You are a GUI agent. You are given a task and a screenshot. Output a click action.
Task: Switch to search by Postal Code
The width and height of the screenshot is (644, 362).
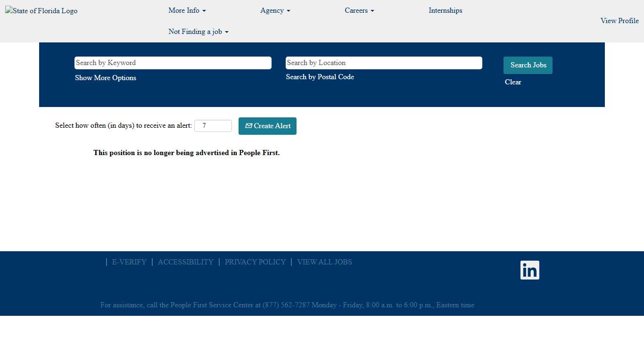(x=320, y=77)
